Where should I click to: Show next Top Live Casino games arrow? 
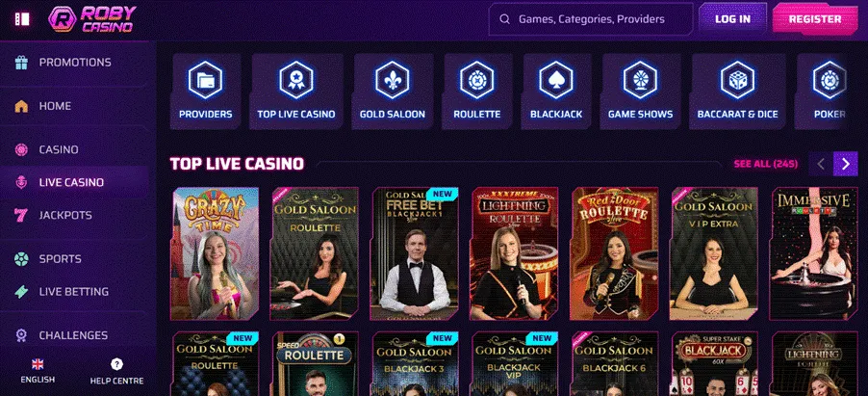845,164
